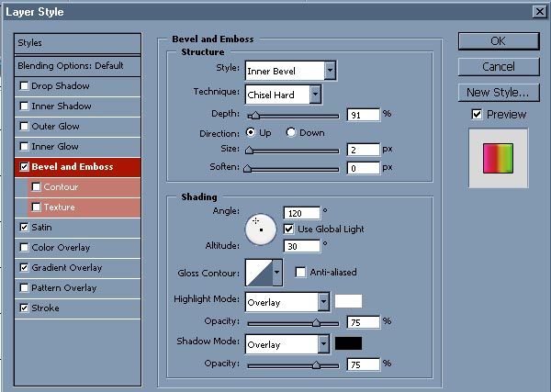Screen dimensions: 551x392
Task: Uncheck the Satin checkbox
Action: click(24, 228)
